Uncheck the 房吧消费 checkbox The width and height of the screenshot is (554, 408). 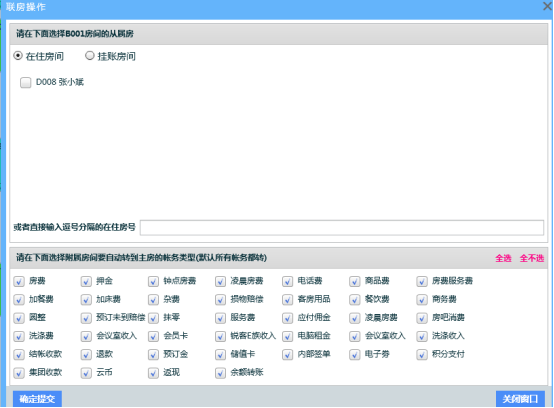(422, 318)
